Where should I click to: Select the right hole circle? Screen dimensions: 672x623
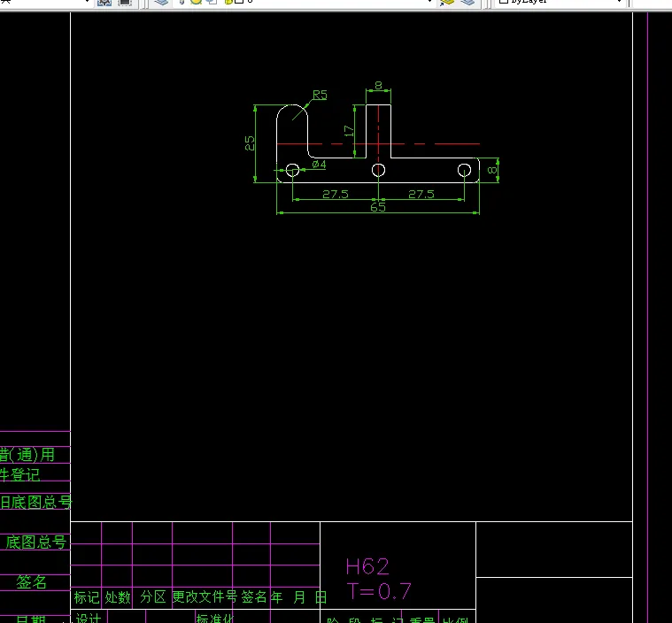tap(464, 170)
